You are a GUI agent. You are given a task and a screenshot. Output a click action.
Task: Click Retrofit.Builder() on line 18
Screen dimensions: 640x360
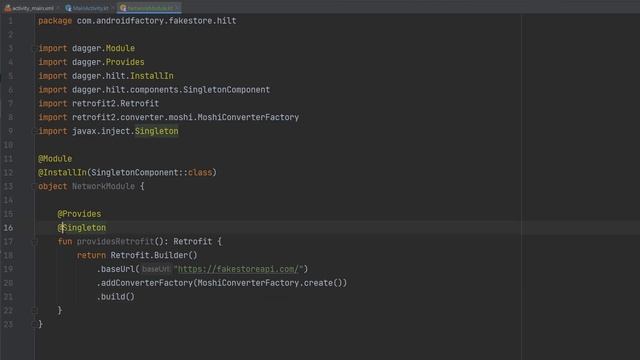[x=154, y=256]
